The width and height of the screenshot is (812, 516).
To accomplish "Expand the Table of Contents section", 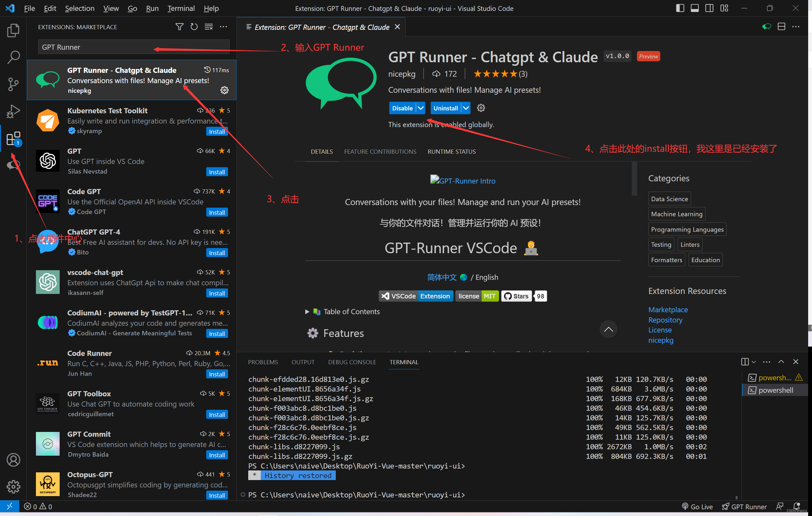I will [342, 312].
